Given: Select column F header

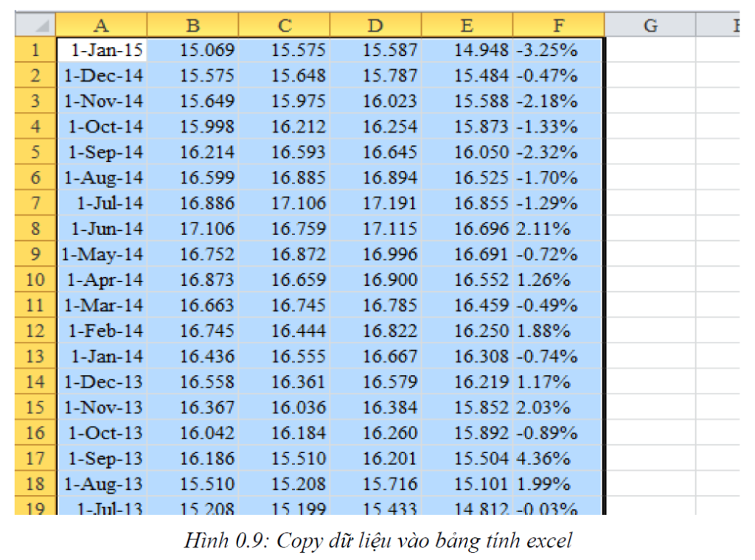Looking at the screenshot, I should click(x=558, y=27).
